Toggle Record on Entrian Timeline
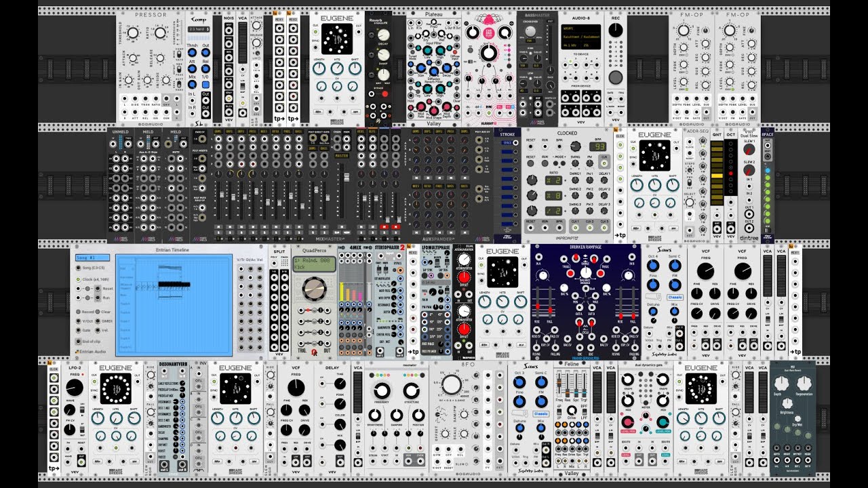The height and width of the screenshot is (488, 868). click(x=77, y=312)
